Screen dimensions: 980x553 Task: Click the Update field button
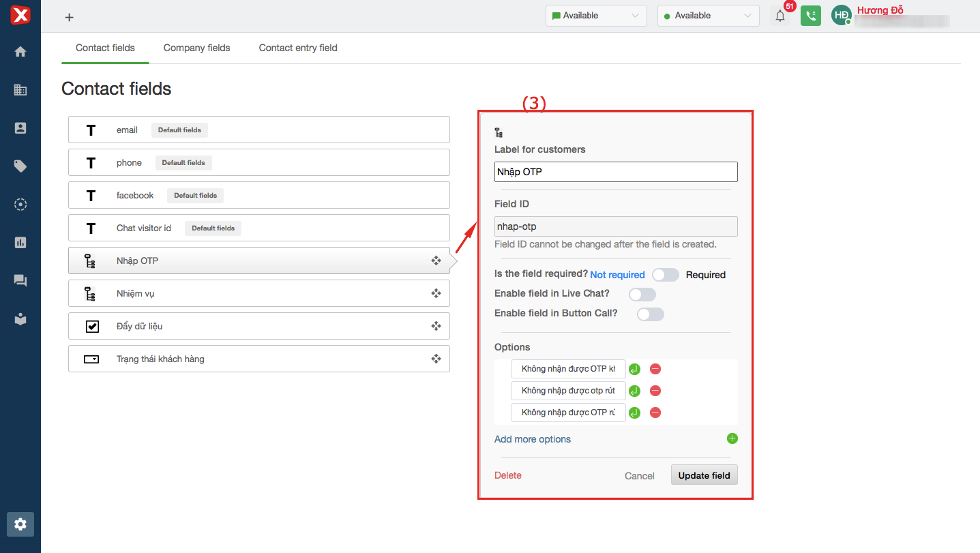(x=704, y=475)
